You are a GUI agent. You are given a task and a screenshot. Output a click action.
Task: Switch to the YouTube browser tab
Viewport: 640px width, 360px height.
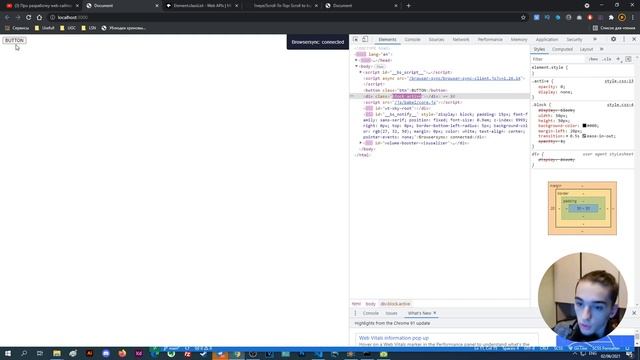(42, 6)
